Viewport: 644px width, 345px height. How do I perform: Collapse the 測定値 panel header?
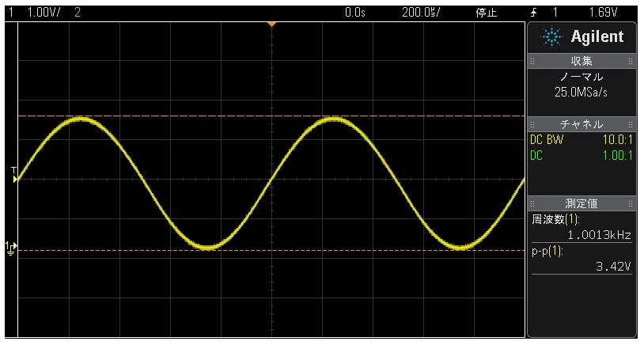click(x=581, y=203)
